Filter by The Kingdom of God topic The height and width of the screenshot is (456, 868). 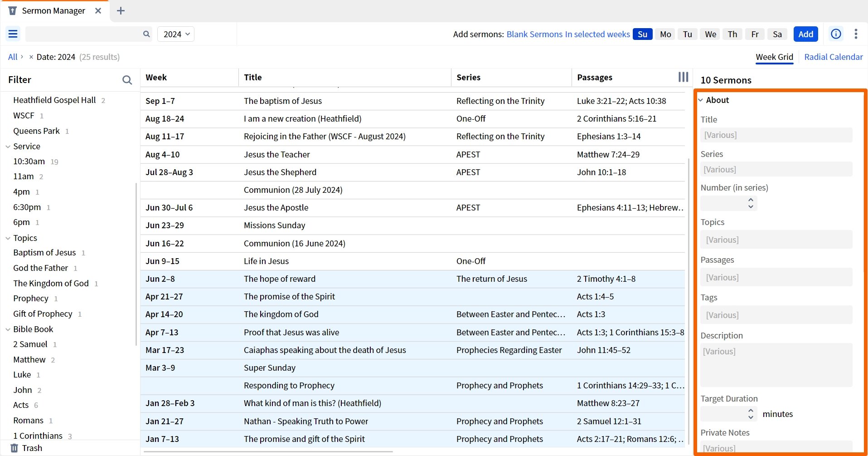point(51,284)
